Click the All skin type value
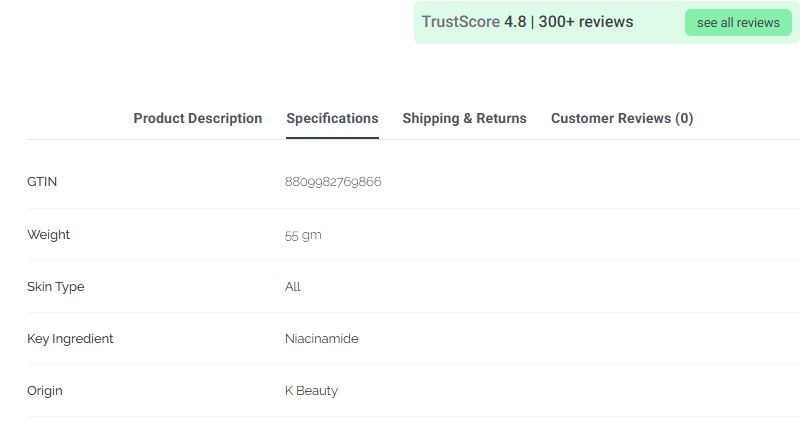 point(293,287)
